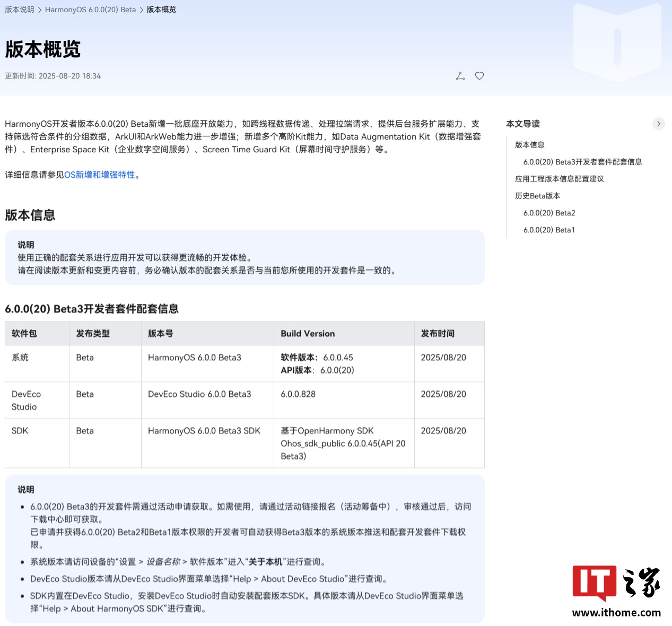The image size is (672, 626).
Task: Open the OS新增和增强特性 link
Action: [100, 175]
